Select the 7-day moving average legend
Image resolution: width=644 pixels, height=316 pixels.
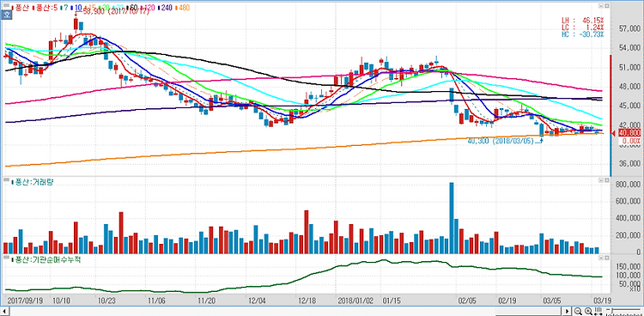tap(64, 8)
